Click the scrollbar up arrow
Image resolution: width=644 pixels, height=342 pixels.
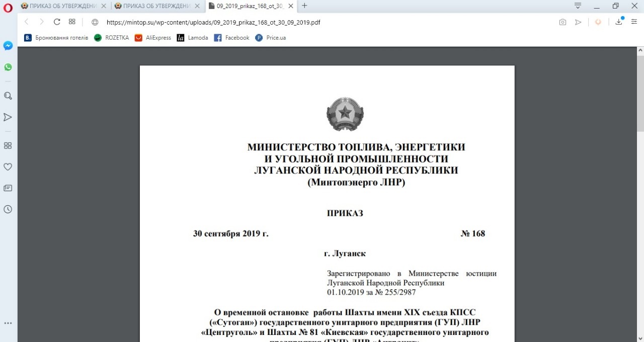click(640, 50)
